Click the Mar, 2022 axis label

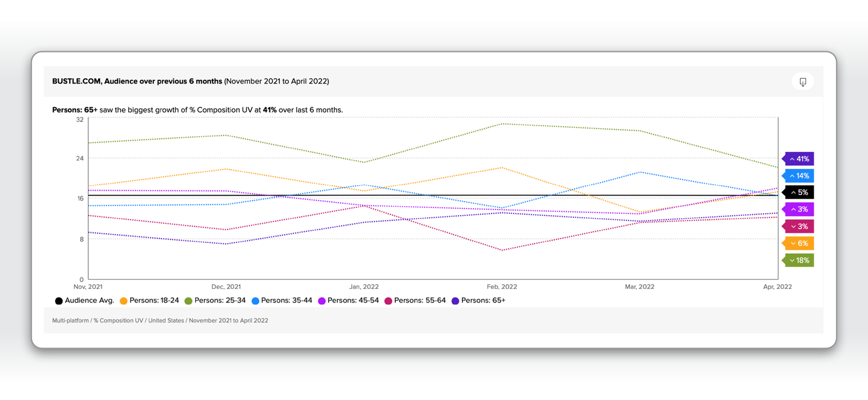pos(640,287)
